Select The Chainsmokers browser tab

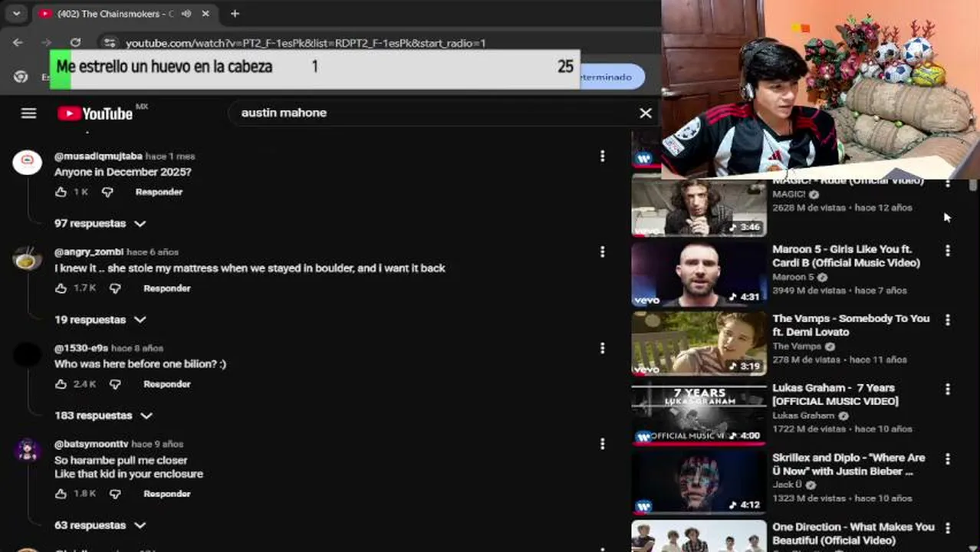click(115, 14)
